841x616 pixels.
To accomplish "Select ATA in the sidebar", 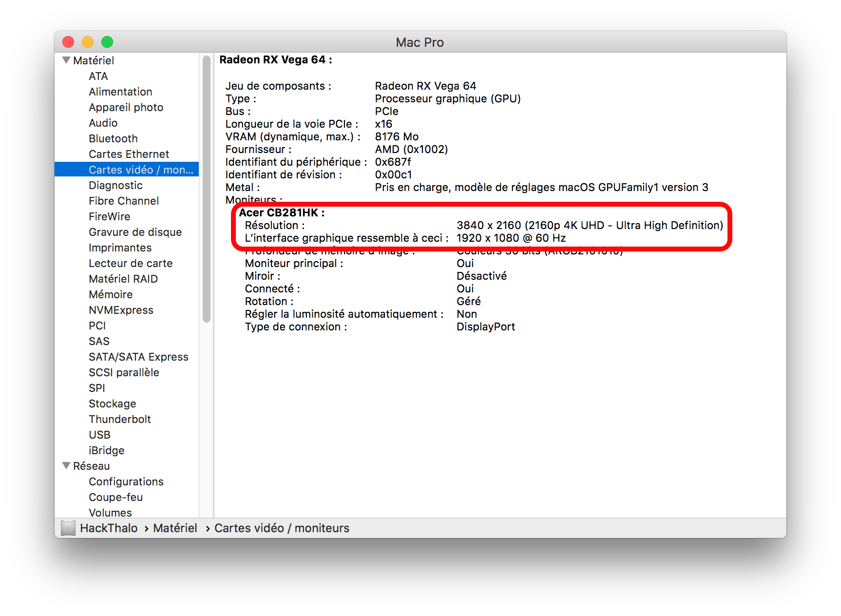I will [x=98, y=76].
